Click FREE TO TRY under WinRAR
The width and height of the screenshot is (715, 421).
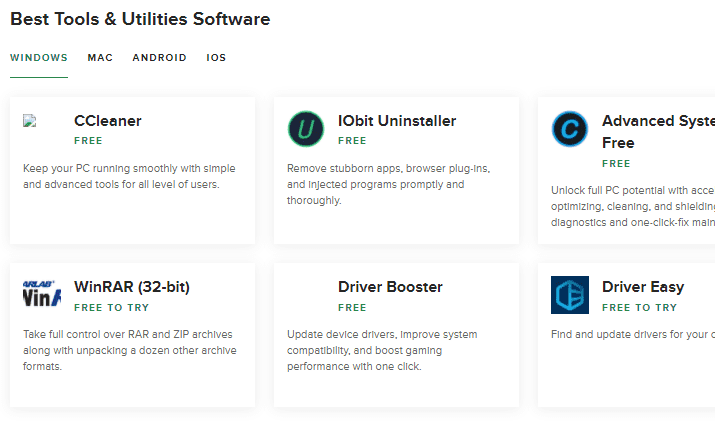(111, 308)
